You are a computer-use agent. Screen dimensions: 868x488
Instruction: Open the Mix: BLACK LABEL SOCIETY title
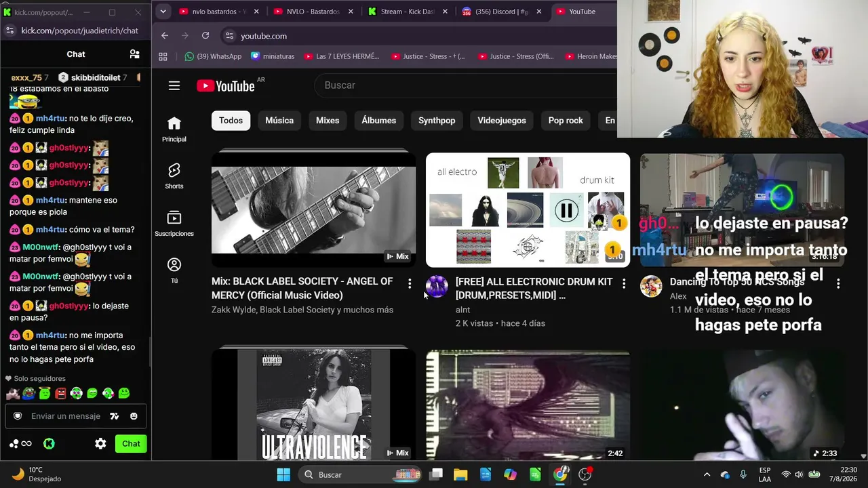click(x=302, y=288)
